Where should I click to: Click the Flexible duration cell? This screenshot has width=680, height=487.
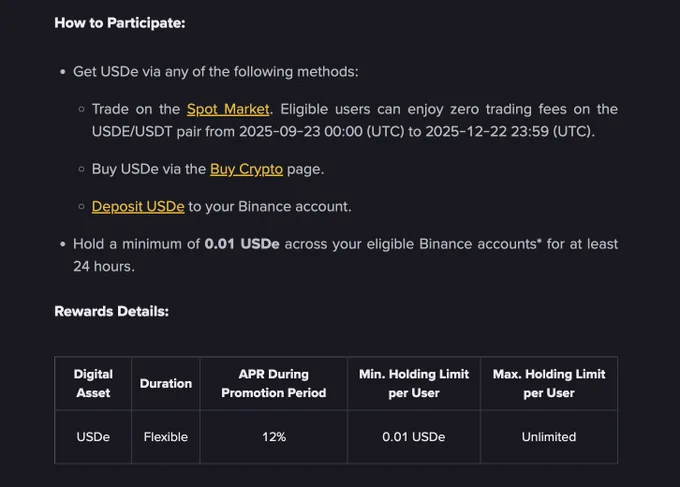click(166, 437)
